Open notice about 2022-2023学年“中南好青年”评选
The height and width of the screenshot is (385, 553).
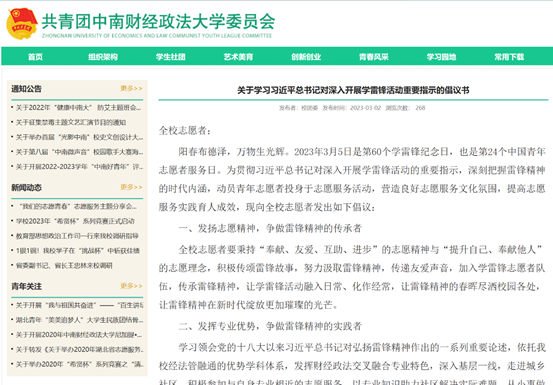point(79,167)
